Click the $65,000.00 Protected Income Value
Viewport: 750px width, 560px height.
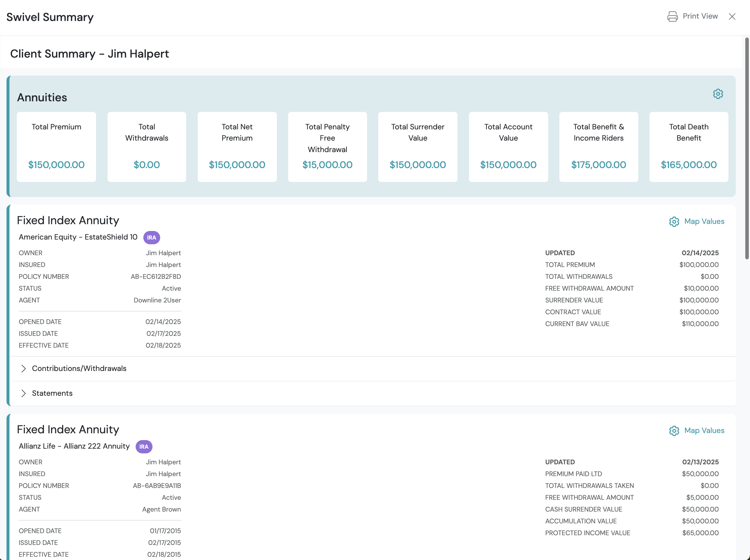point(700,533)
